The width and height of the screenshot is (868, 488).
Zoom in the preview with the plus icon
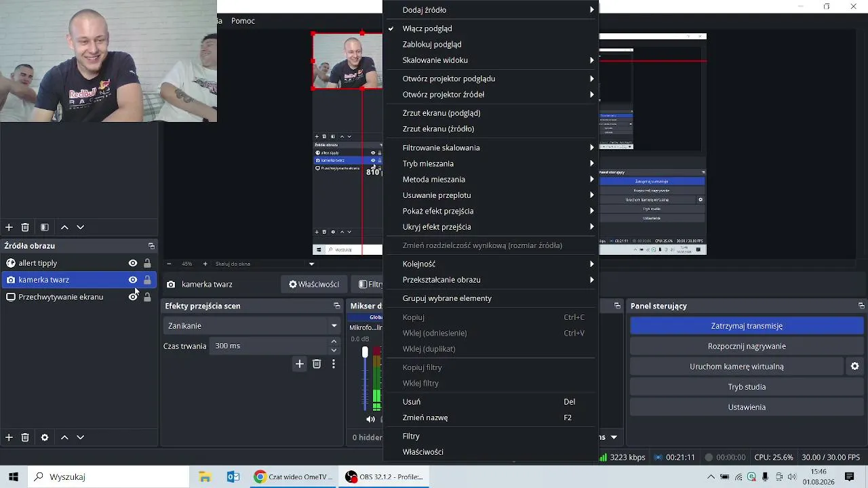205,264
